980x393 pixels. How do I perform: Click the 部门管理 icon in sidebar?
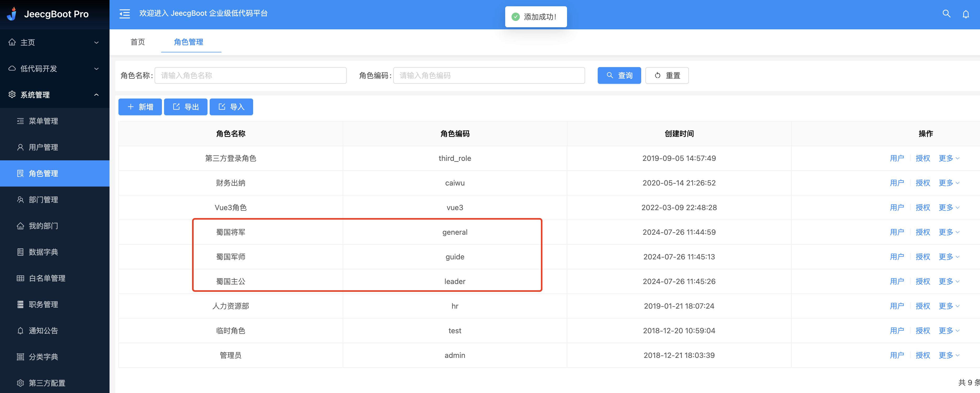(20, 199)
